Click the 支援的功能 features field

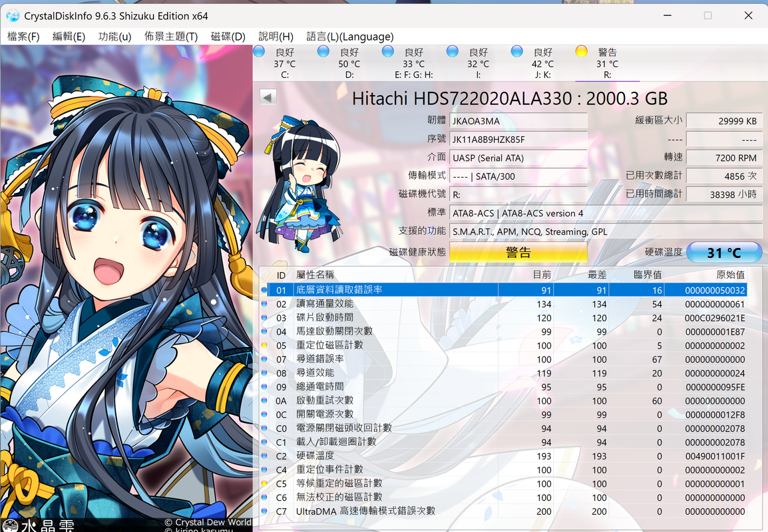(606, 231)
